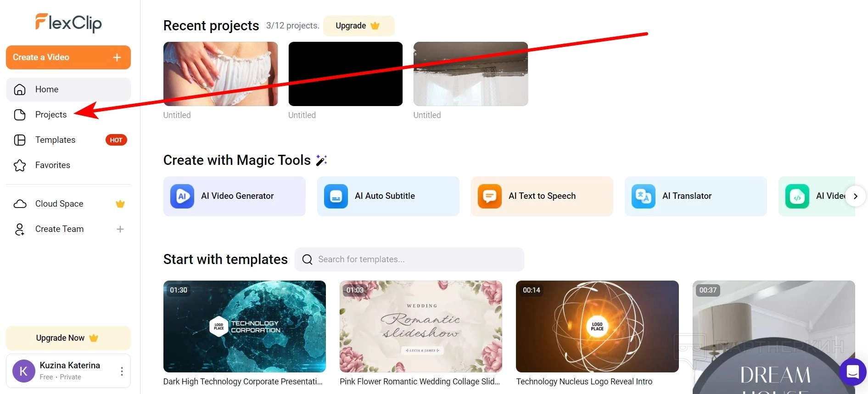Click the FlexClip logo
The height and width of the screenshot is (394, 868).
tap(69, 23)
